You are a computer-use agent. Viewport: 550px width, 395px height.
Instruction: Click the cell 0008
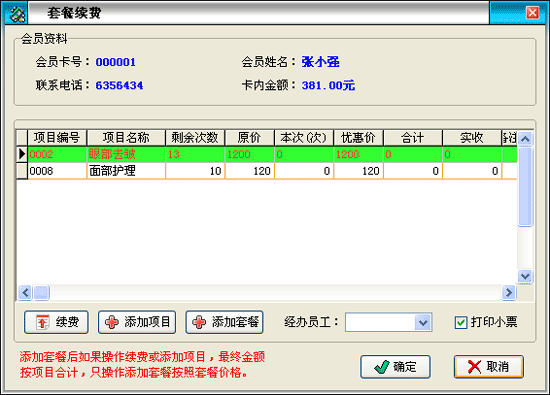[57, 171]
